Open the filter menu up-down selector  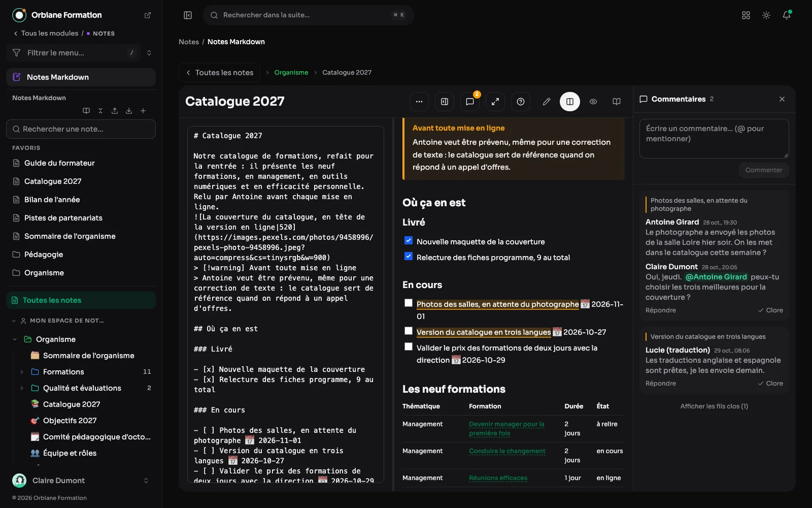point(149,53)
